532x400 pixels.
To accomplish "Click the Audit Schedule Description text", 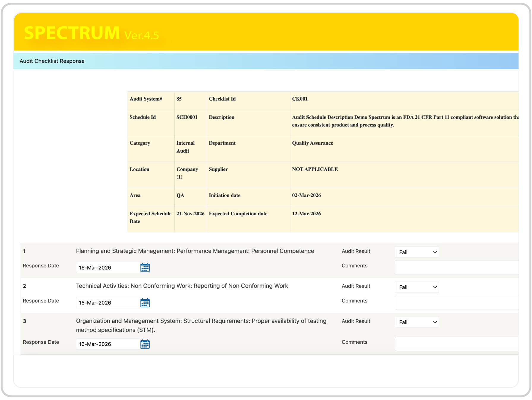I will tap(405, 121).
